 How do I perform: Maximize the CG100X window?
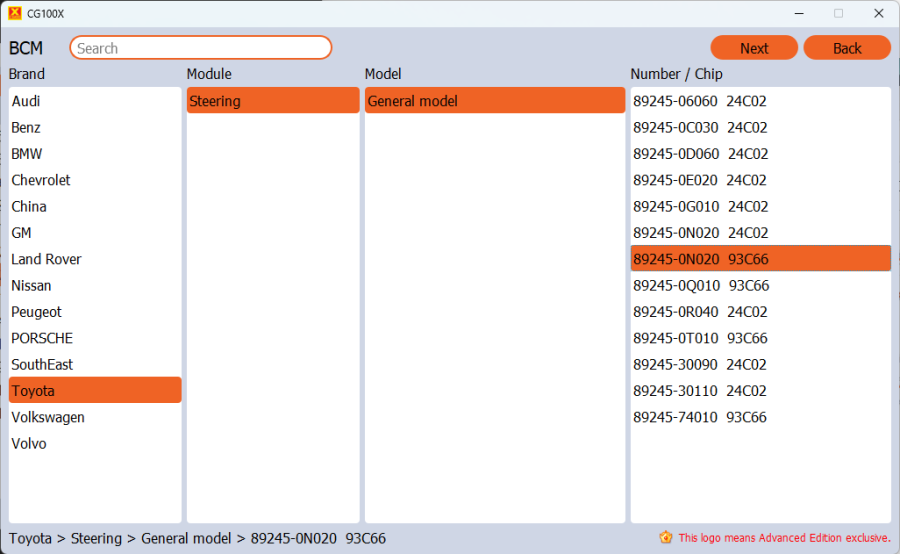[x=838, y=13]
